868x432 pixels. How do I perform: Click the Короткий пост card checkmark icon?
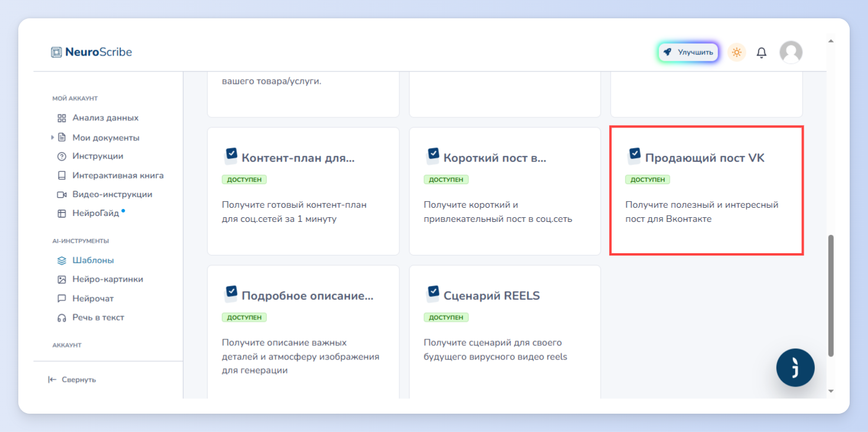pyautogui.click(x=433, y=155)
